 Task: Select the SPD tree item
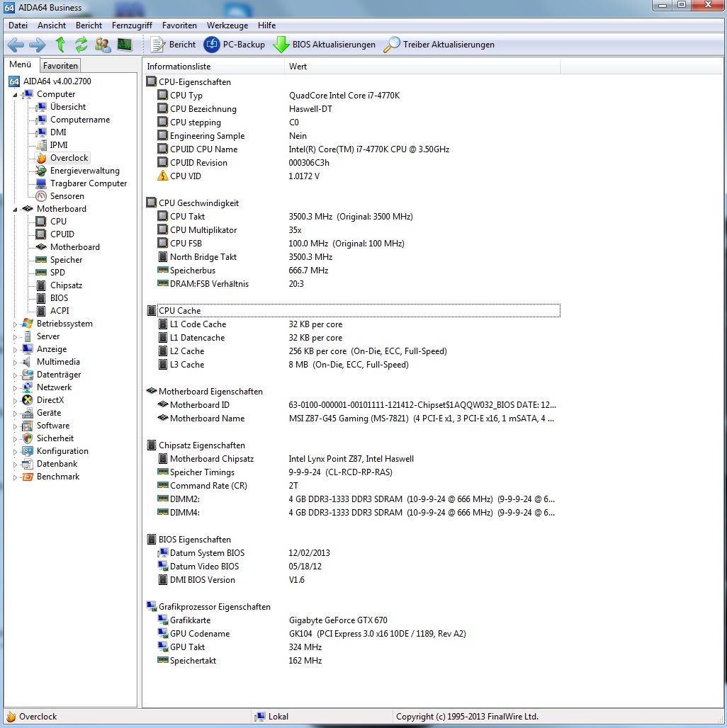[57, 273]
